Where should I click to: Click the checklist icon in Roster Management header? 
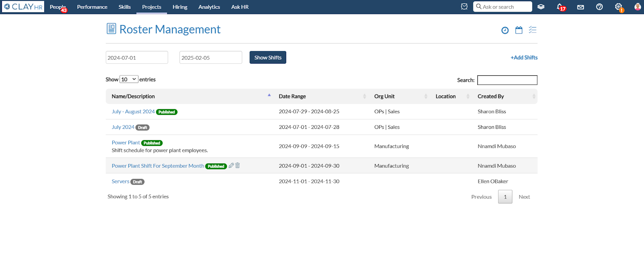pyautogui.click(x=533, y=30)
